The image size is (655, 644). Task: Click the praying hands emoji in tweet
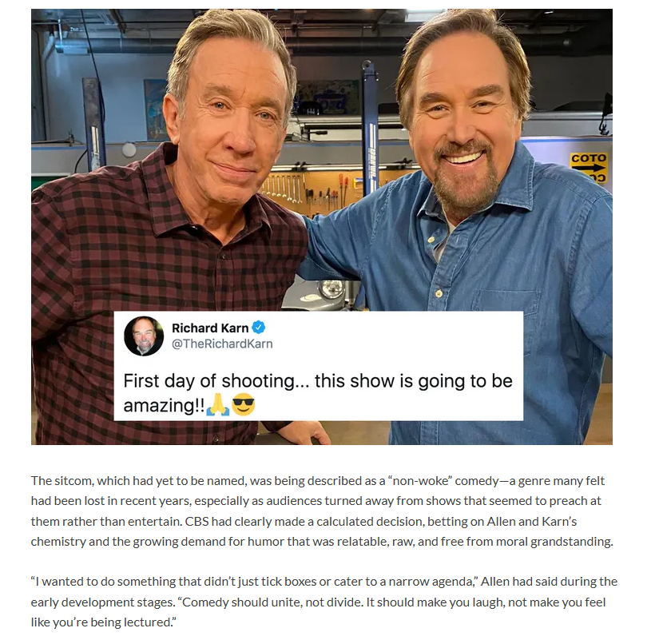pyautogui.click(x=217, y=404)
